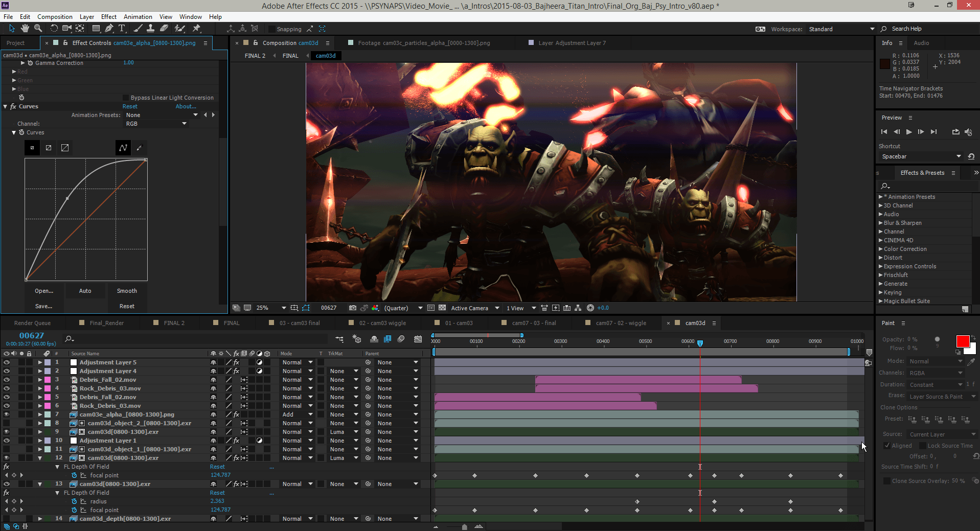The image size is (980, 531).
Task: Click Open... button under Curves
Action: tap(44, 291)
